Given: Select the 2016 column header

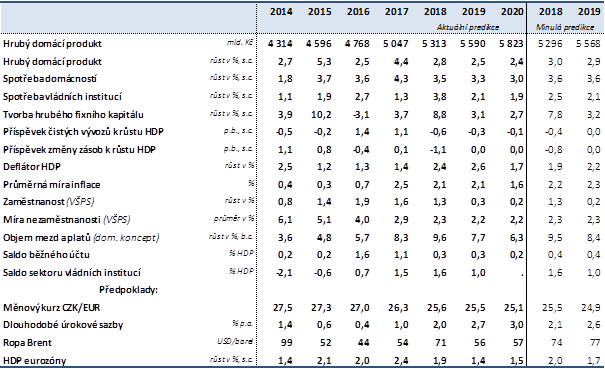Looking at the screenshot, I should (x=358, y=12).
